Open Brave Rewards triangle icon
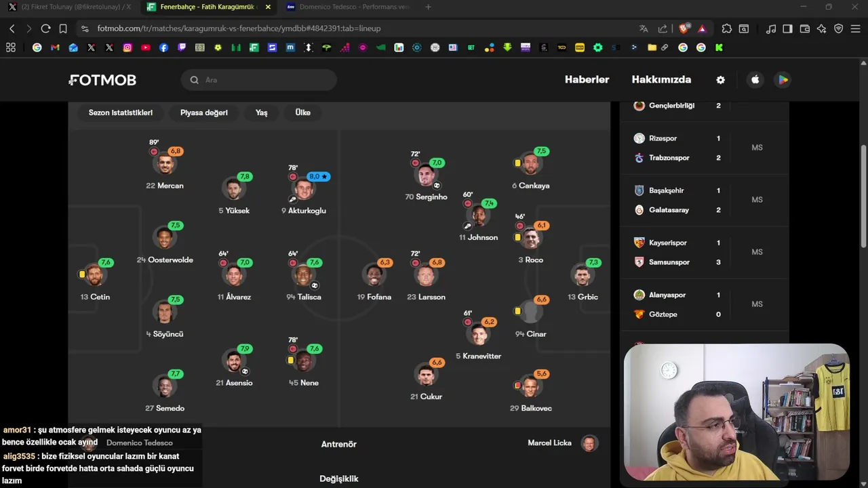This screenshot has width=868, height=488. pyautogui.click(x=702, y=28)
